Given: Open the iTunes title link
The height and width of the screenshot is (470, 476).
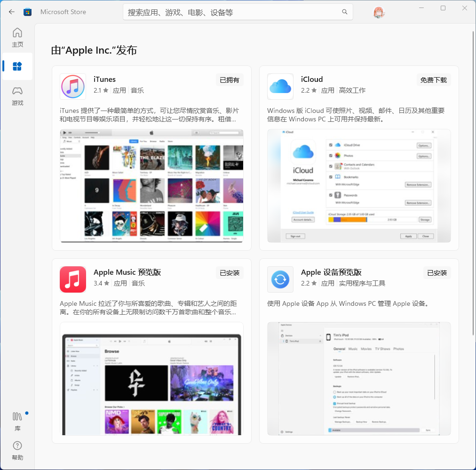Looking at the screenshot, I should pos(104,79).
